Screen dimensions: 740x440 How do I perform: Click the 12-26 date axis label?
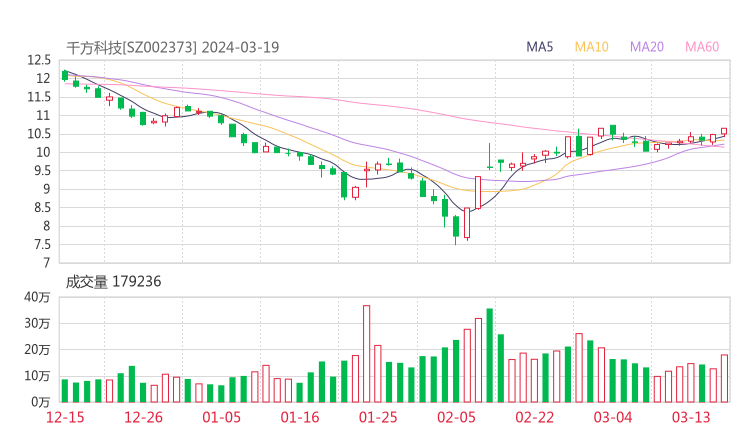point(143,417)
